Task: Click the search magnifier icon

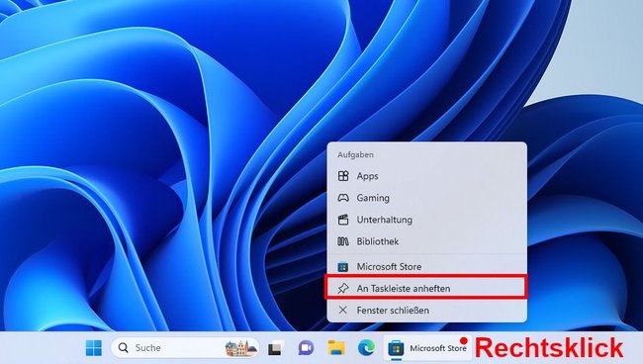Action: (x=123, y=348)
